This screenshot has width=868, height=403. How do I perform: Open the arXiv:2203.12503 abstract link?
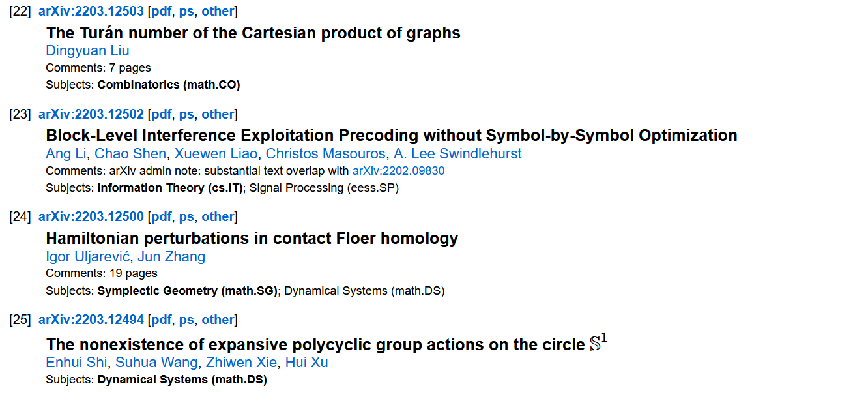[91, 11]
